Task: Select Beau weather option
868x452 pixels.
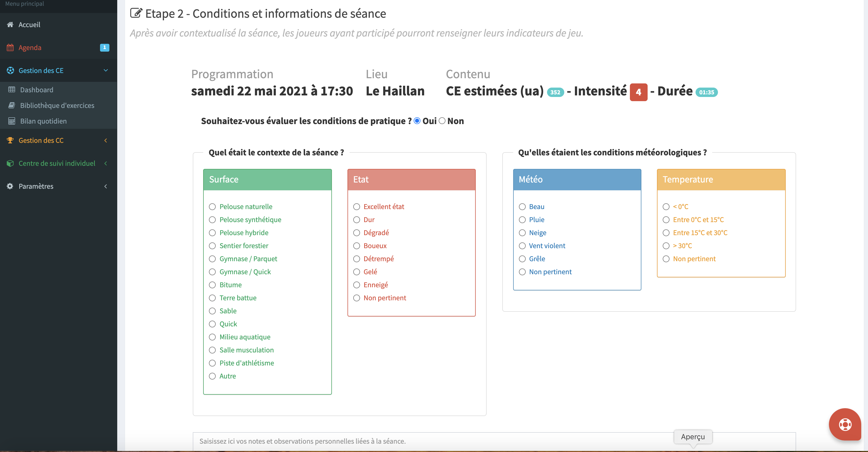Action: pos(522,207)
